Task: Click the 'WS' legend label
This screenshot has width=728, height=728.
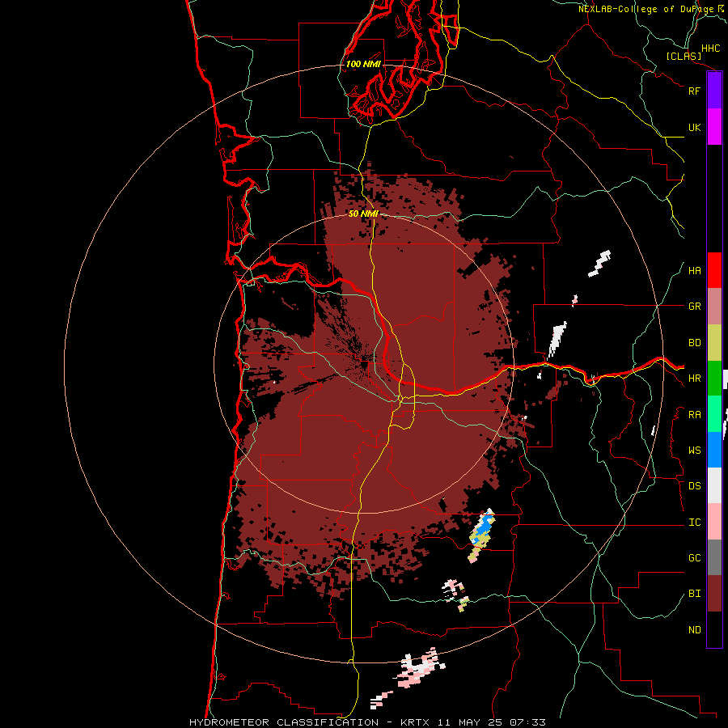Action: point(694,451)
